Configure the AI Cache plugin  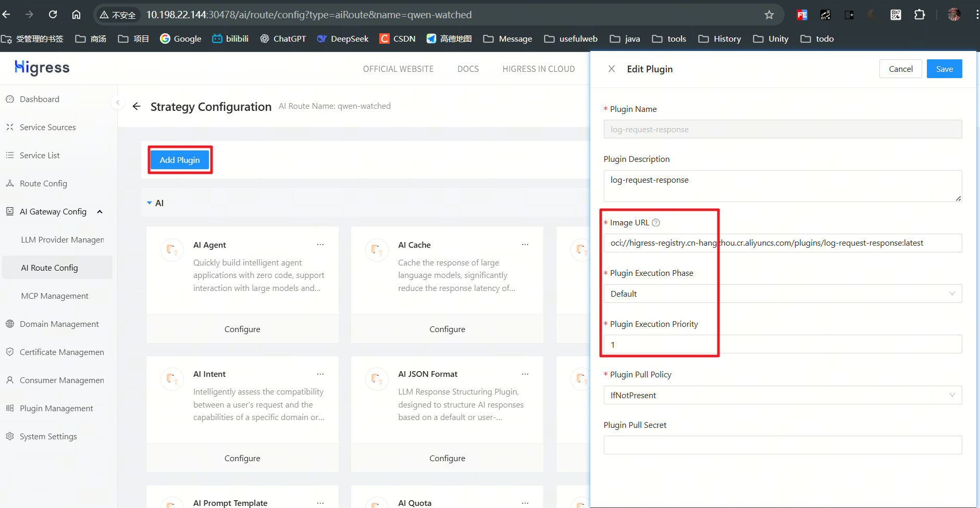point(447,329)
